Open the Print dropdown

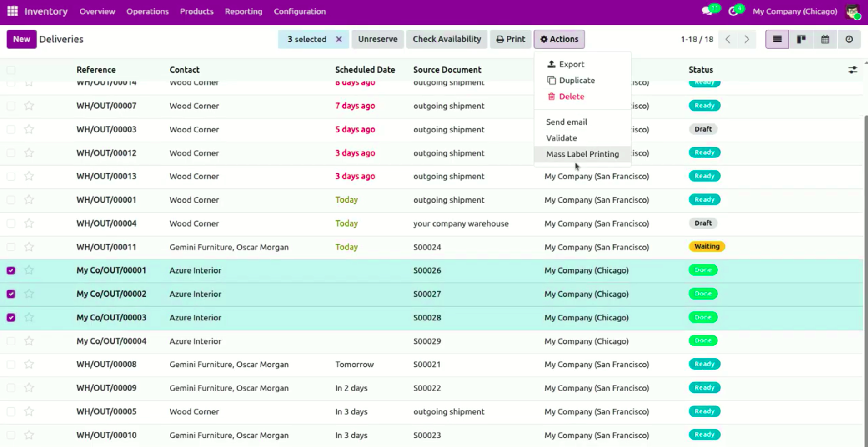click(510, 39)
